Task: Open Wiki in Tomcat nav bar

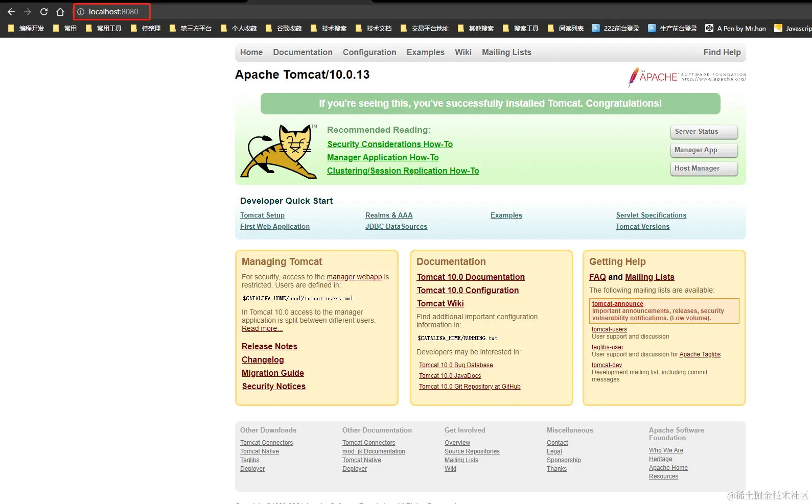Action: pos(463,52)
